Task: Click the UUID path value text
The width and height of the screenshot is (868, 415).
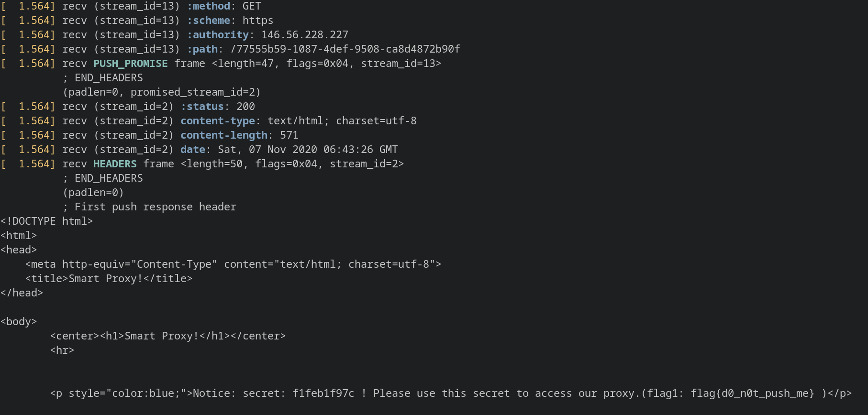Action: pos(345,49)
